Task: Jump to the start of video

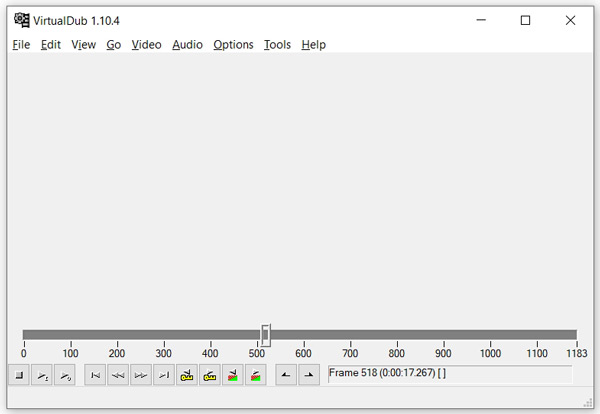Action: point(95,375)
